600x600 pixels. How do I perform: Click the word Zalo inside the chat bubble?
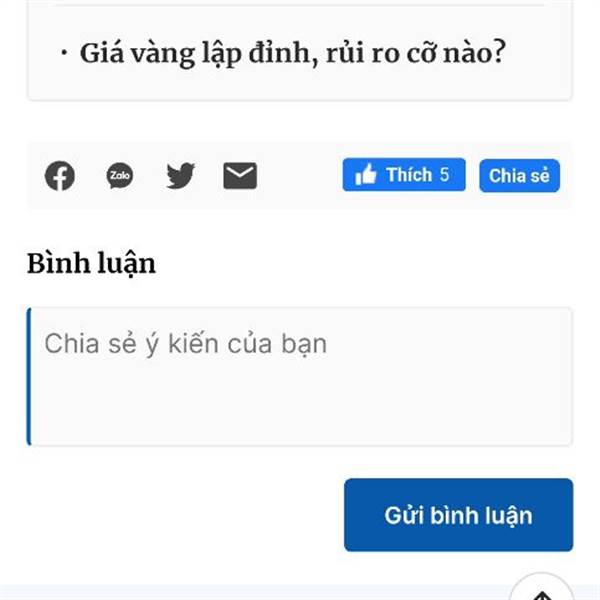pos(120,175)
